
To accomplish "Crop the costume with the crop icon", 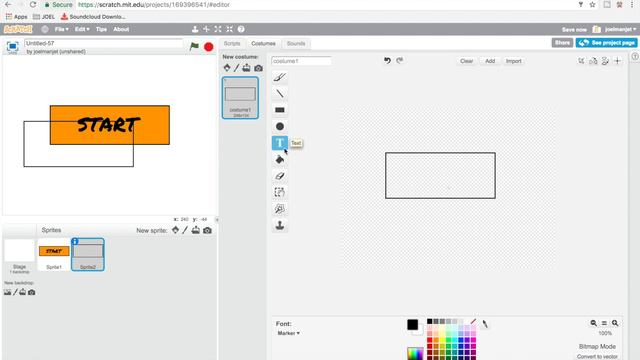I will click(581, 61).
